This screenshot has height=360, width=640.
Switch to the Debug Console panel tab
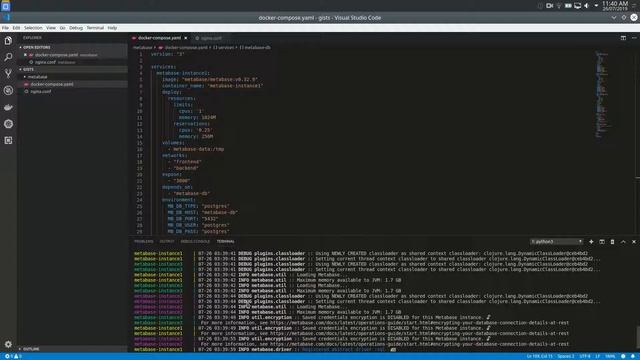point(195,242)
